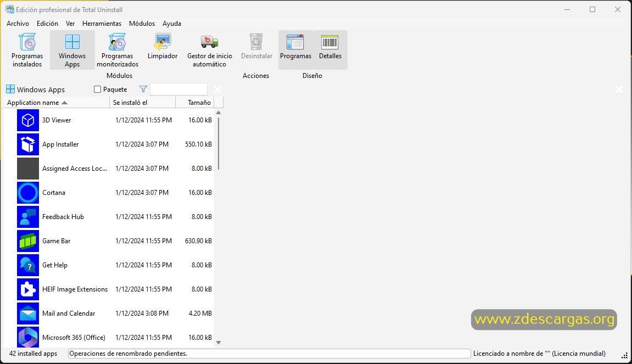Open the Ayuda menu

tap(172, 24)
